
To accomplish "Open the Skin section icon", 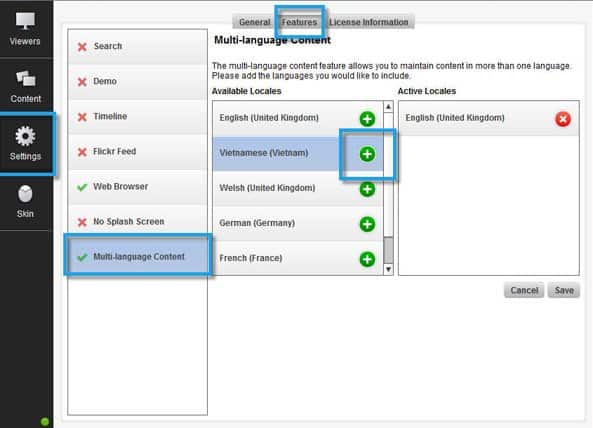I will tap(25, 194).
